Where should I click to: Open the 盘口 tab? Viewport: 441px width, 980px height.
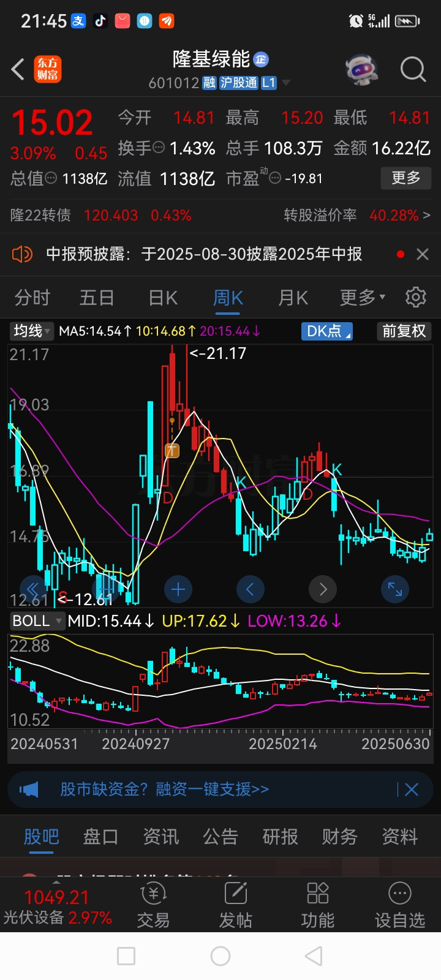tap(101, 837)
